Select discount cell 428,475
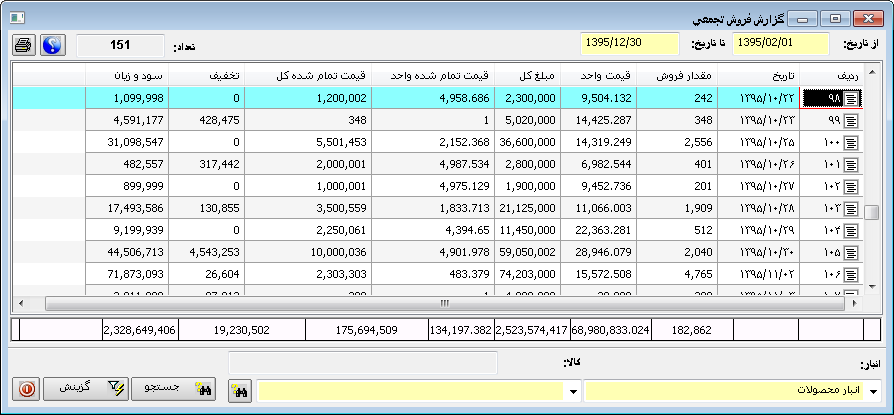894x415 pixels. [x=206, y=121]
